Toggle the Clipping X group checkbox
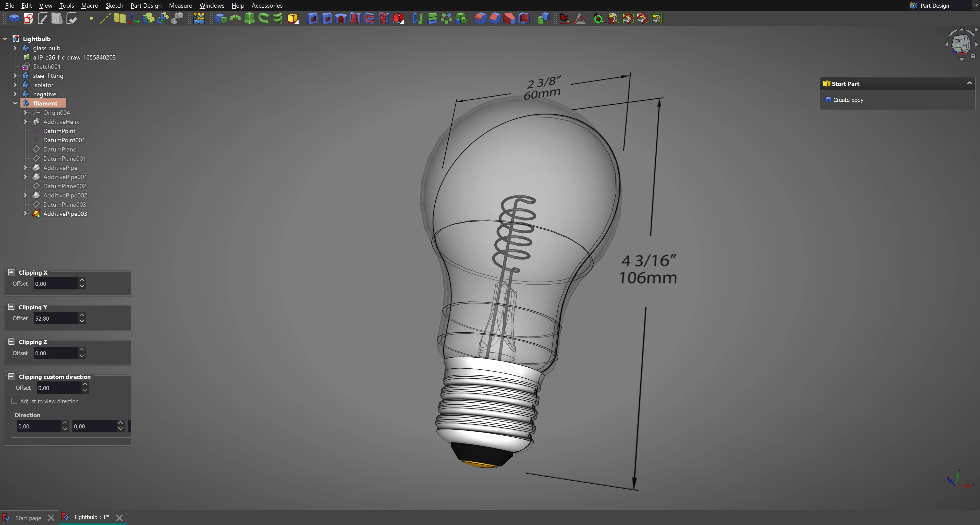The image size is (980, 525). (11, 272)
